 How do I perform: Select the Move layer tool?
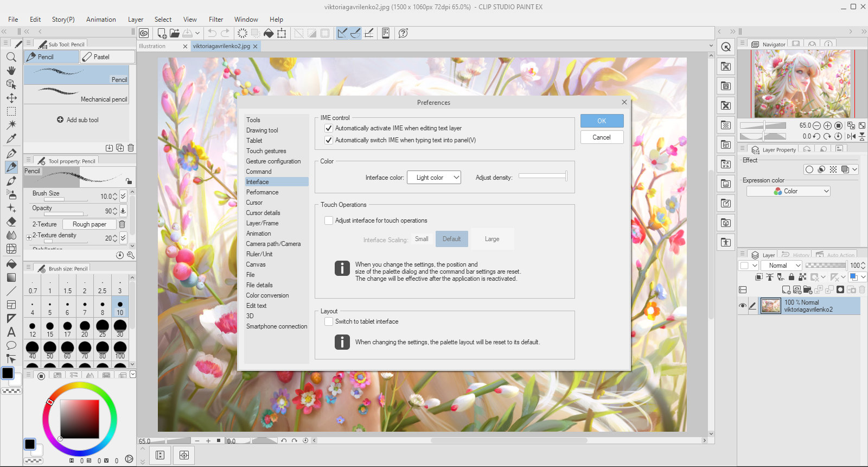11,98
